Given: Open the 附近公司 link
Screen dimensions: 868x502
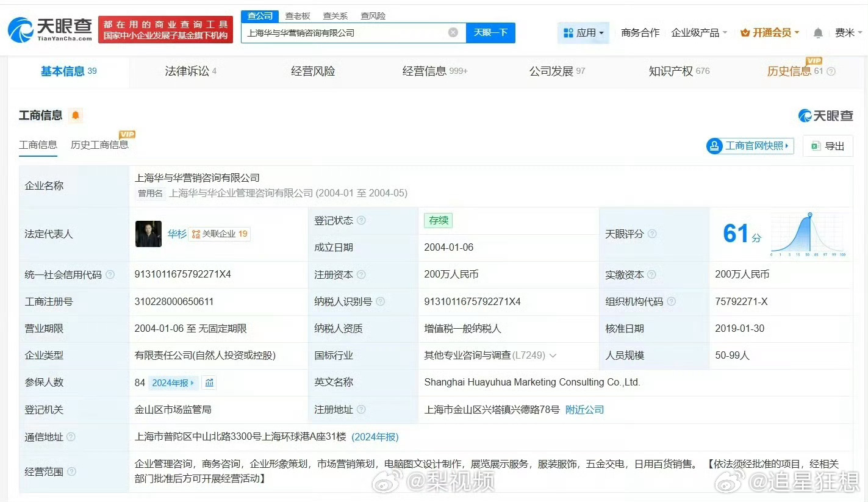Looking at the screenshot, I should [x=584, y=409].
